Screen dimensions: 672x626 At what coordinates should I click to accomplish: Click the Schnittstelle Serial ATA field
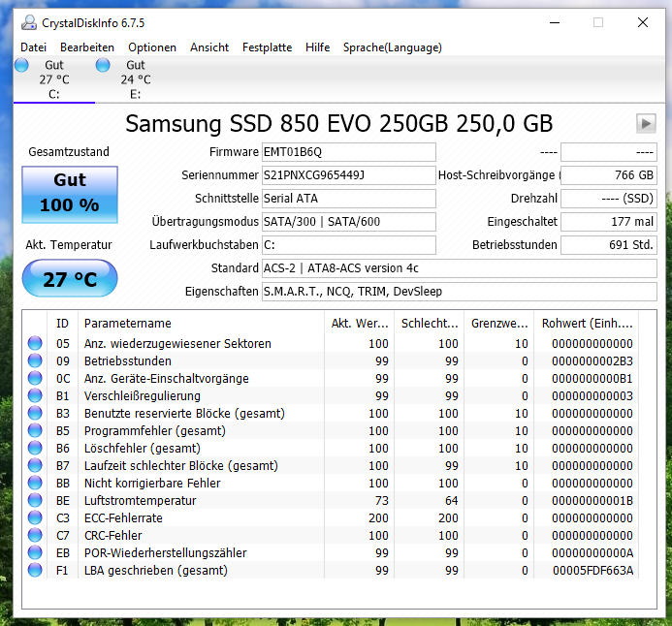pos(349,199)
